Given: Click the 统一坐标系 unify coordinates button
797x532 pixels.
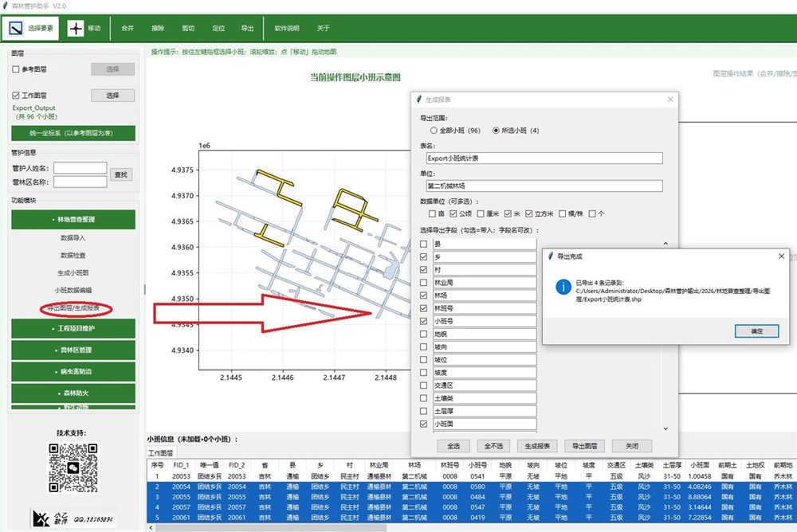Looking at the screenshot, I should tap(73, 133).
